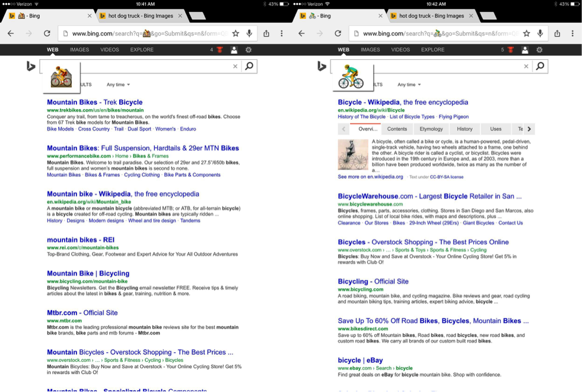Bookmark the page with the left browser's star
Viewport: 582px width, 392px height.
[236, 33]
